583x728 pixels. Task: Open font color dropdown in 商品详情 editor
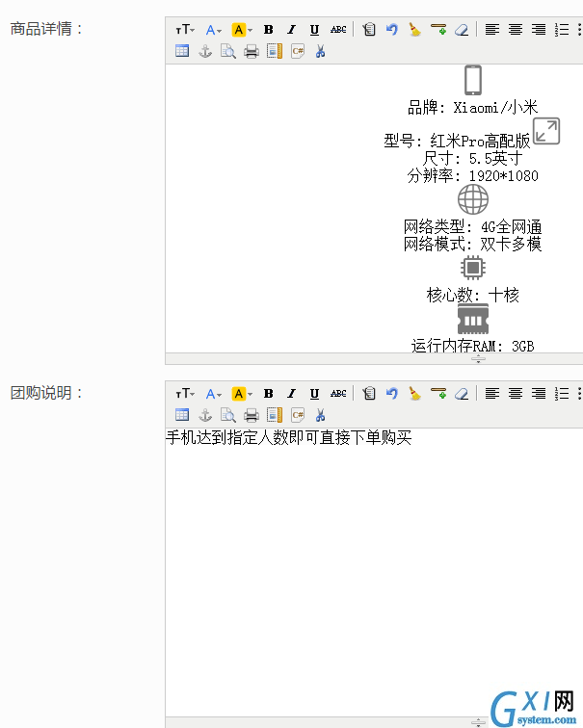coord(214,30)
